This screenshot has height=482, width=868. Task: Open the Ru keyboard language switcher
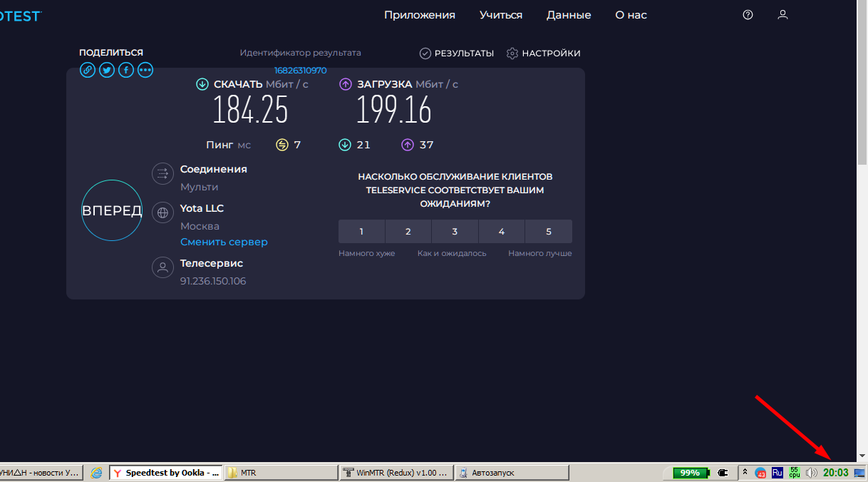777,472
